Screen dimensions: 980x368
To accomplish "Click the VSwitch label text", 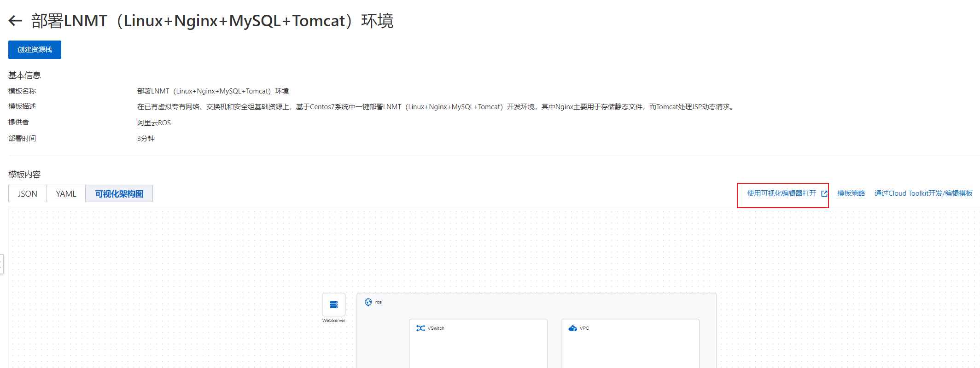I will pos(436,328).
